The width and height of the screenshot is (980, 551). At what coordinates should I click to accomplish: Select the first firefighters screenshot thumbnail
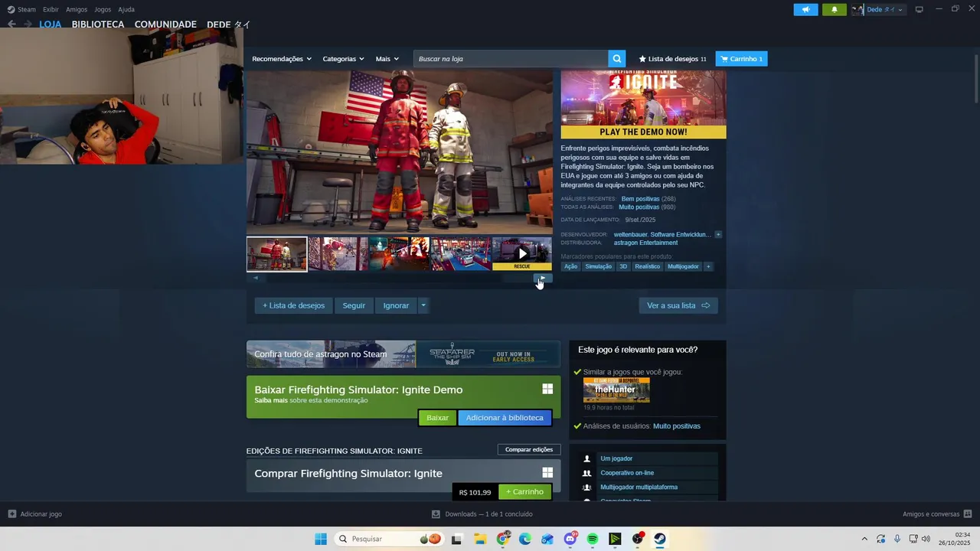point(276,254)
